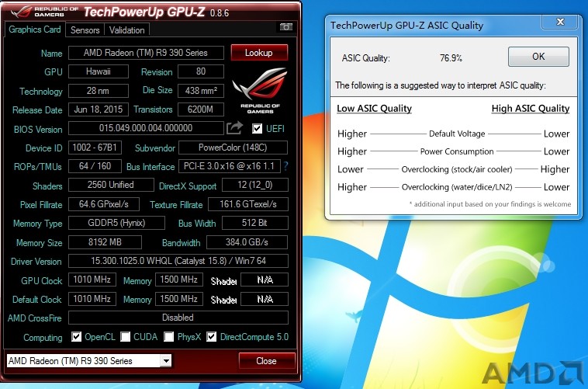Click the Revision field showing 80

click(x=201, y=71)
